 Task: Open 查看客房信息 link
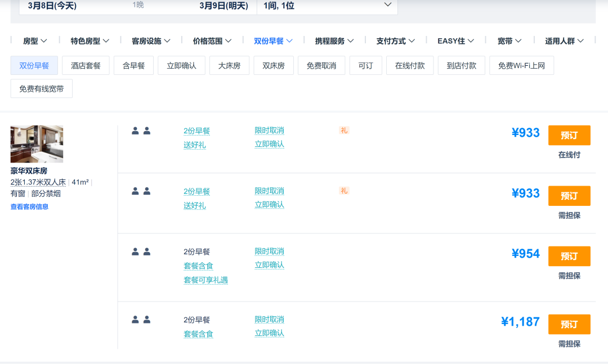[29, 206]
